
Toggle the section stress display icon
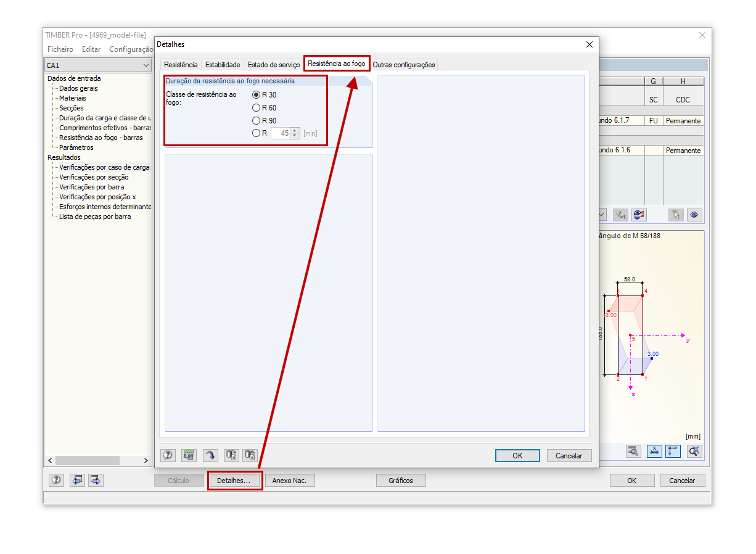pyautogui.click(x=654, y=451)
